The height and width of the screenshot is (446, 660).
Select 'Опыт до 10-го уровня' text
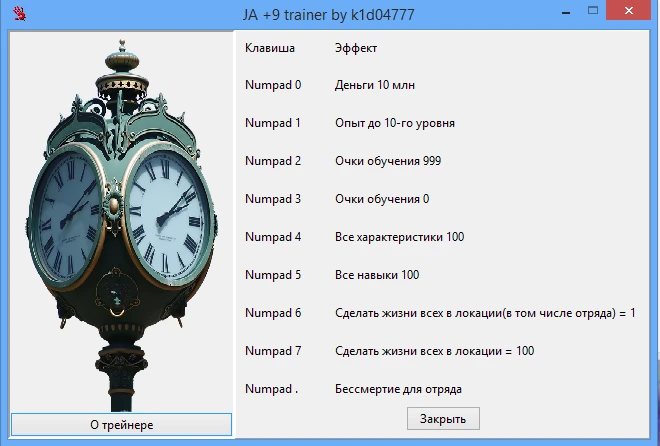[395, 123]
